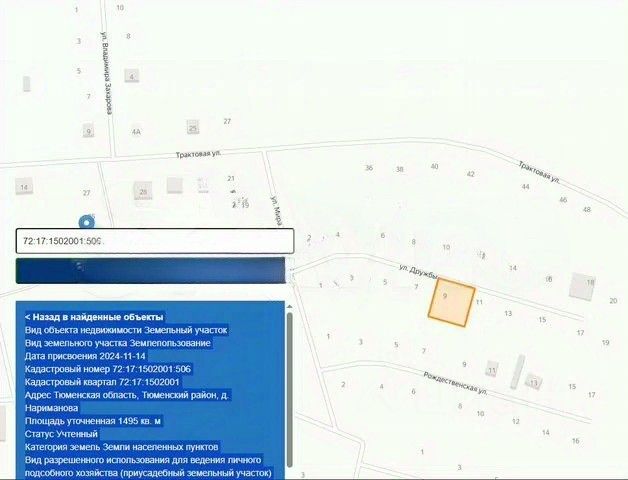Click the blue location marker pin
The height and width of the screenshot is (480, 628).
pos(87,222)
